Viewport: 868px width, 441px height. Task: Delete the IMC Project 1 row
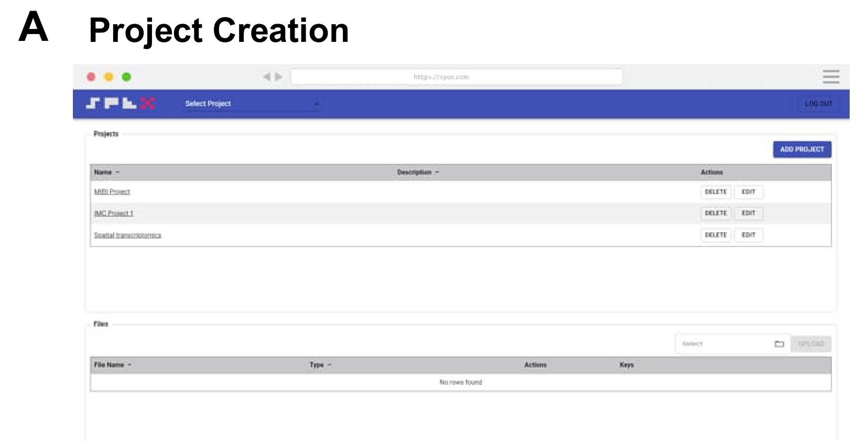[715, 213]
